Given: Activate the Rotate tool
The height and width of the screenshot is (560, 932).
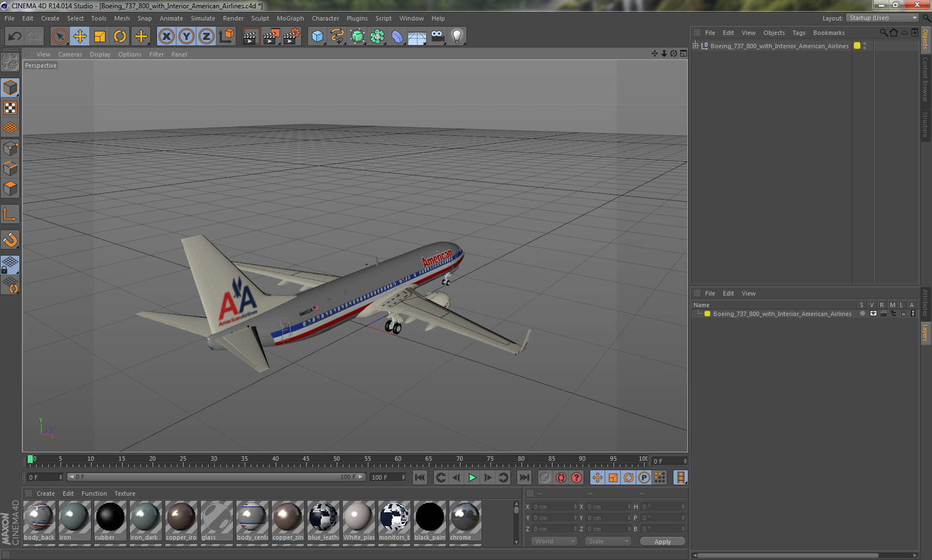Looking at the screenshot, I should pos(120,37).
